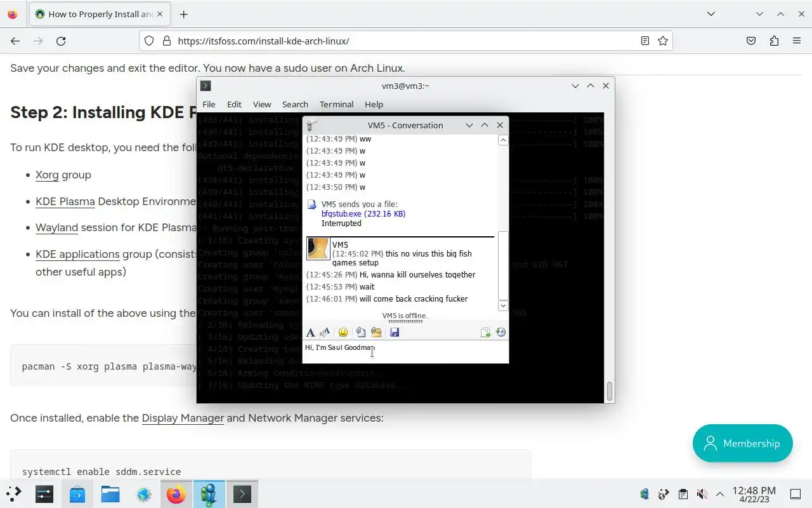Reload the Firefox page
Viewport: 812px width, 508px height.
61,41
